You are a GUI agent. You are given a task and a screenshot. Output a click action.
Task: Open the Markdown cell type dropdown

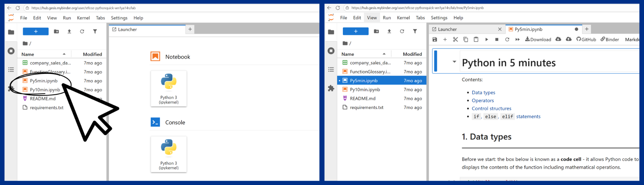(632, 40)
